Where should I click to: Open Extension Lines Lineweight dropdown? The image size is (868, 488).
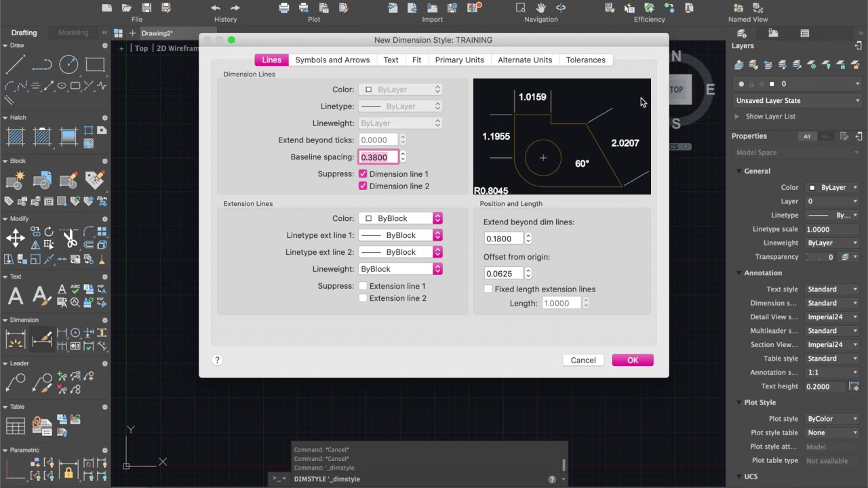tap(400, 269)
